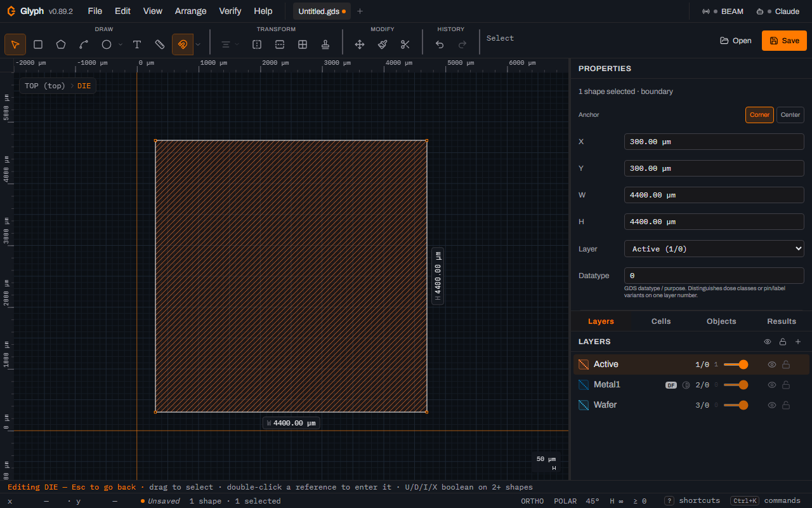812x508 pixels.
Task: Click the Open button
Action: coord(736,41)
